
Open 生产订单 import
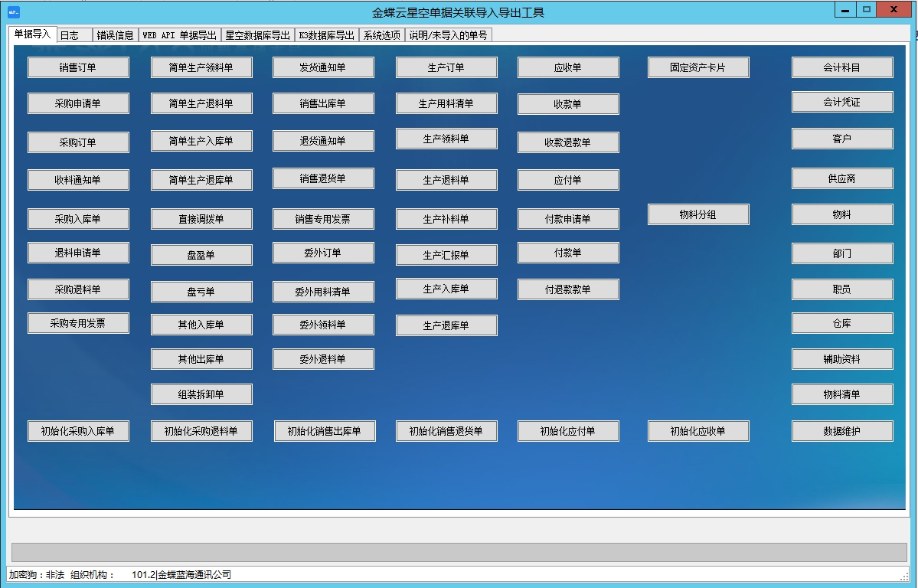pyautogui.click(x=446, y=67)
